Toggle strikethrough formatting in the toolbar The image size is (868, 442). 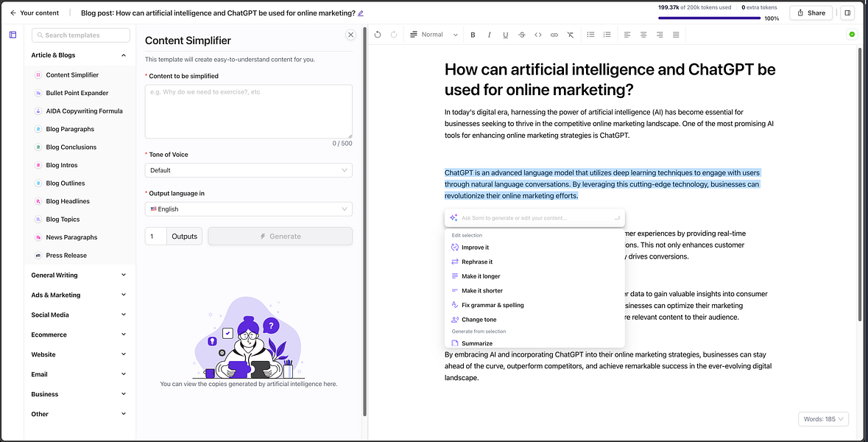pyautogui.click(x=521, y=35)
